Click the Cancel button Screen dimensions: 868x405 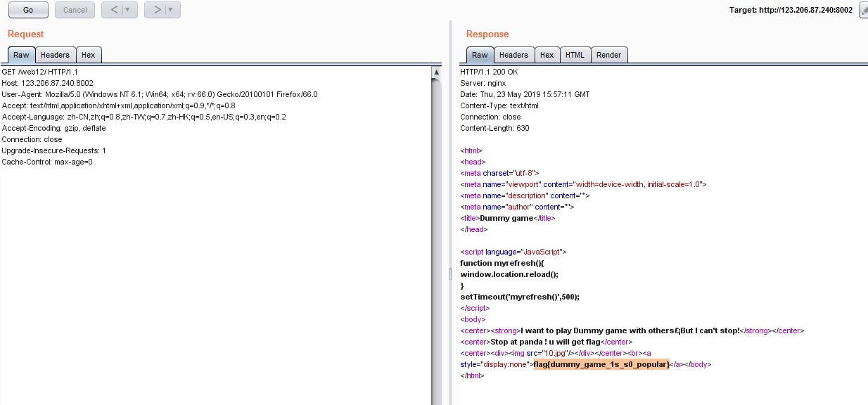pyautogui.click(x=75, y=10)
